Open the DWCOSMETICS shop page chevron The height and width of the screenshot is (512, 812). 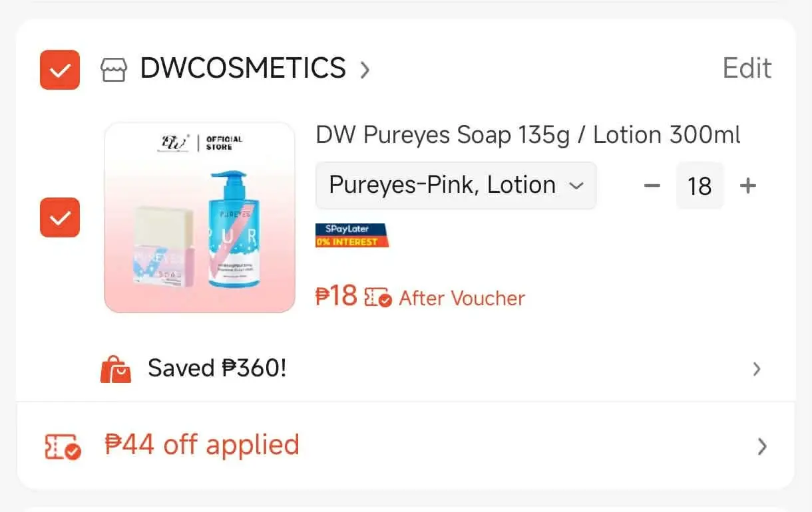364,69
